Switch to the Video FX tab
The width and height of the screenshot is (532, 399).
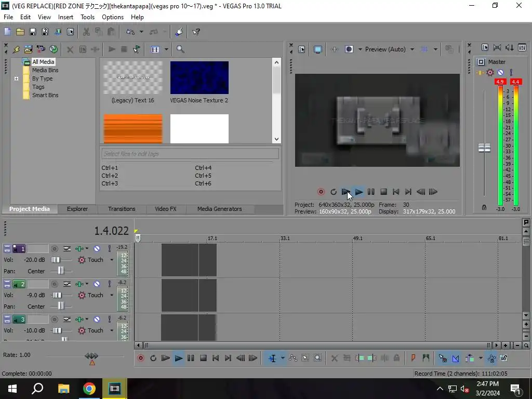pyautogui.click(x=166, y=209)
